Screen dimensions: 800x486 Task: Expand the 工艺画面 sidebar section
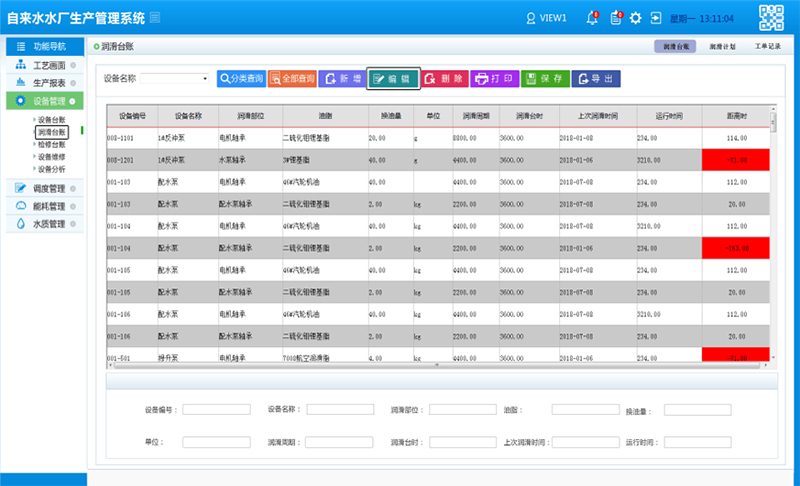pos(42,65)
